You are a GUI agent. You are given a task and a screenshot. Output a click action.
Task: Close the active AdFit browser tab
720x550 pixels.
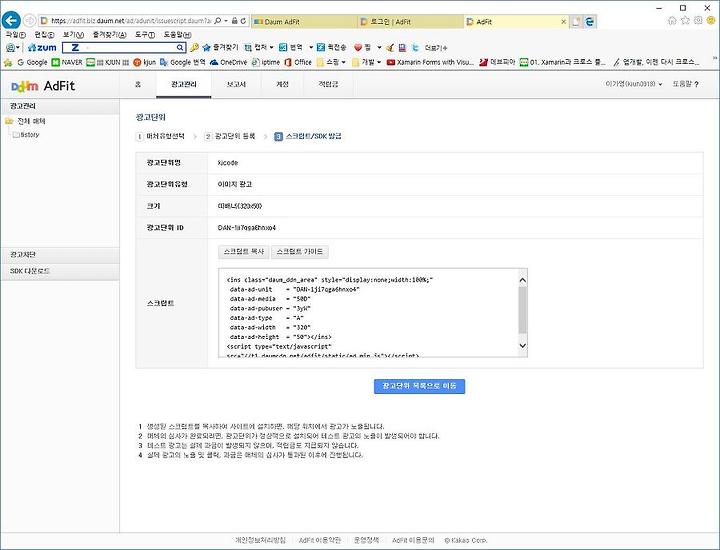pyautogui.click(x=564, y=22)
